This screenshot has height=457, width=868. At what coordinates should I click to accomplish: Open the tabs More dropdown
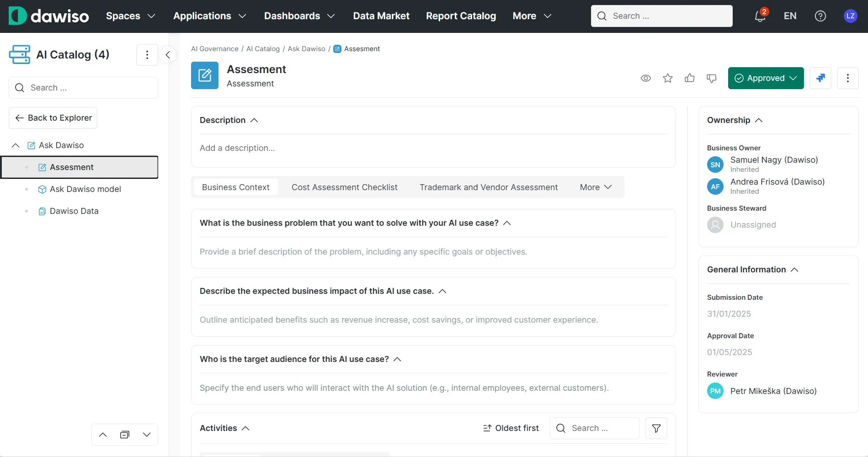pyautogui.click(x=596, y=187)
